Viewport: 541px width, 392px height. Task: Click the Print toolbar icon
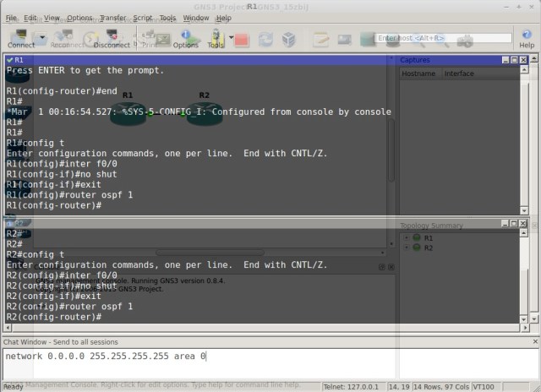point(149,39)
